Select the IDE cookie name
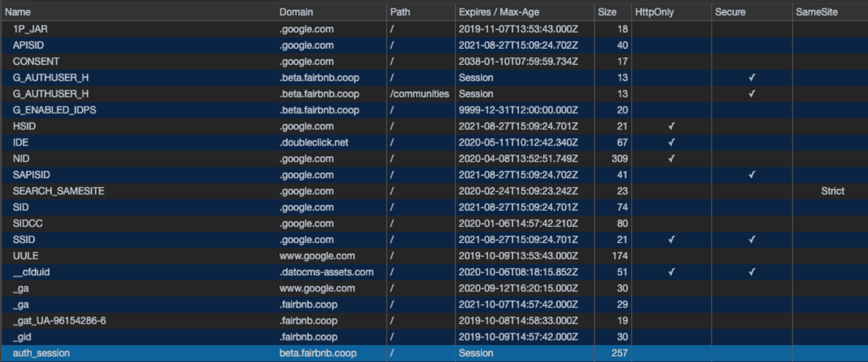The width and height of the screenshot is (868, 362). tap(20, 143)
